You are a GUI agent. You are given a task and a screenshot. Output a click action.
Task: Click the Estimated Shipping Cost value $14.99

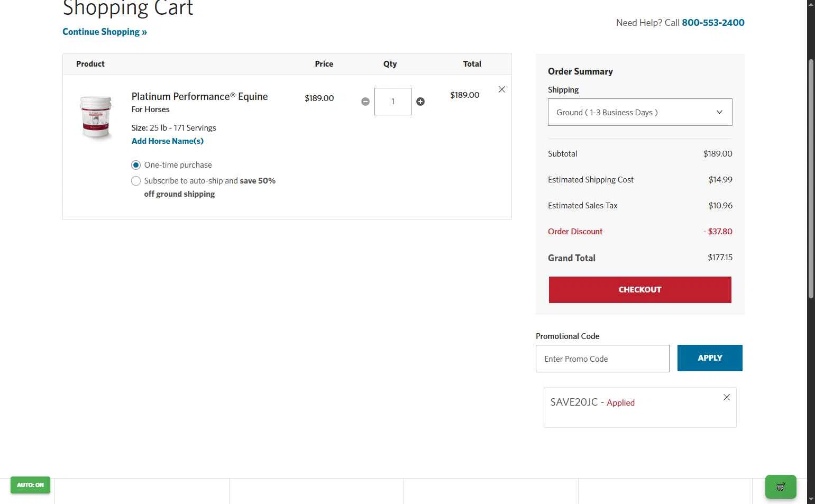720,180
